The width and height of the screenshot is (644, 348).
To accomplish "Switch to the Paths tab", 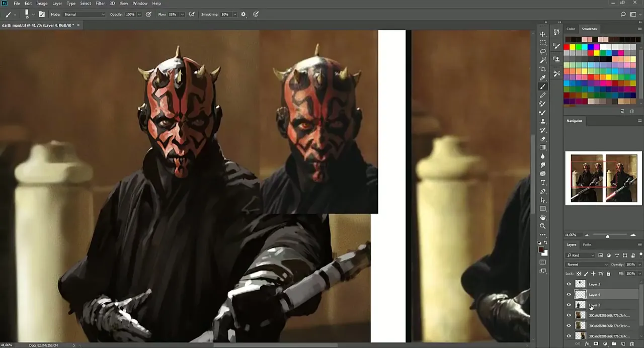I will [587, 245].
